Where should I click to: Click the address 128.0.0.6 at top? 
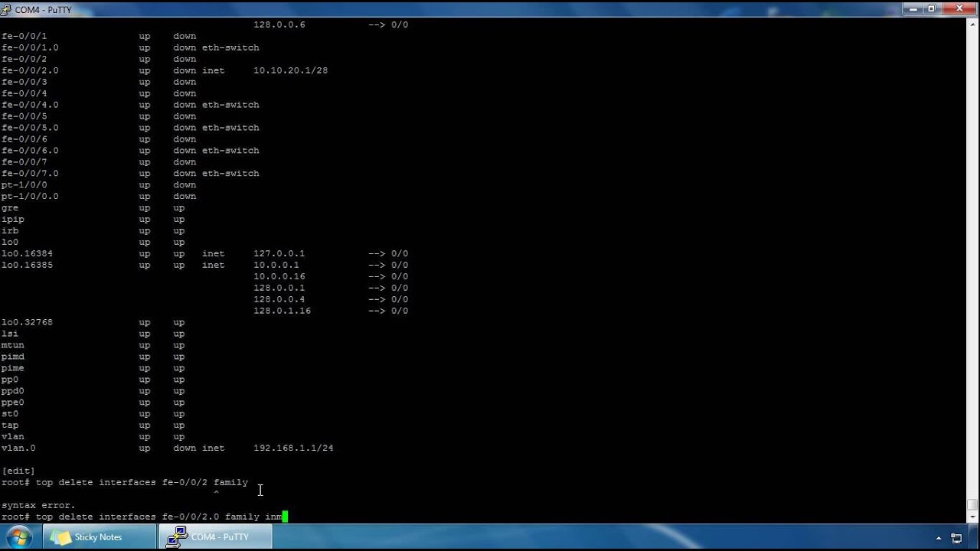279,24
